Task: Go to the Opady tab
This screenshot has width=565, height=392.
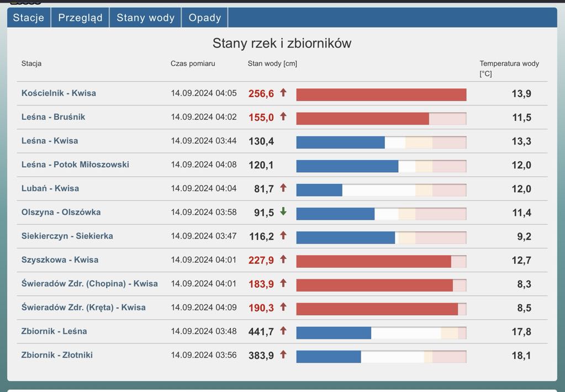Action: [x=204, y=18]
